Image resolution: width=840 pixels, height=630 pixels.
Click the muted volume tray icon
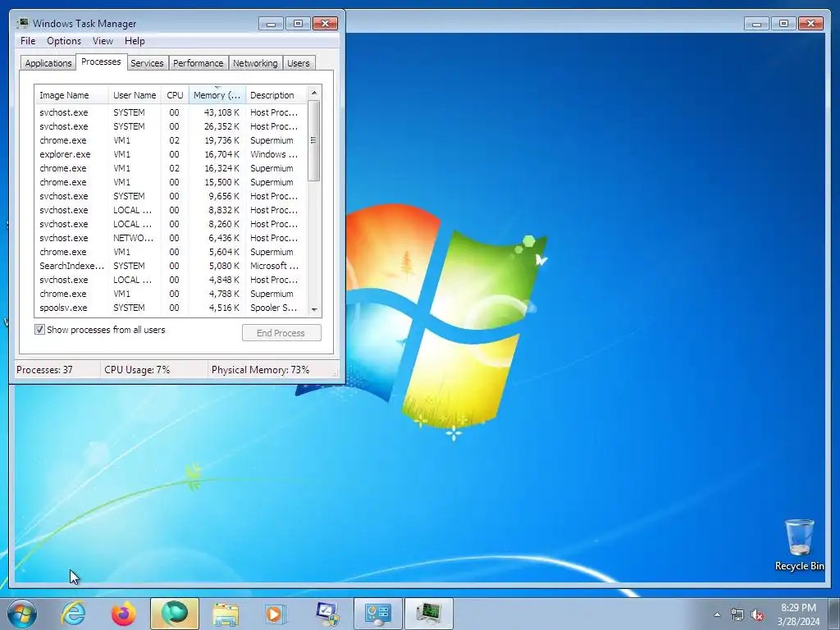(757, 614)
